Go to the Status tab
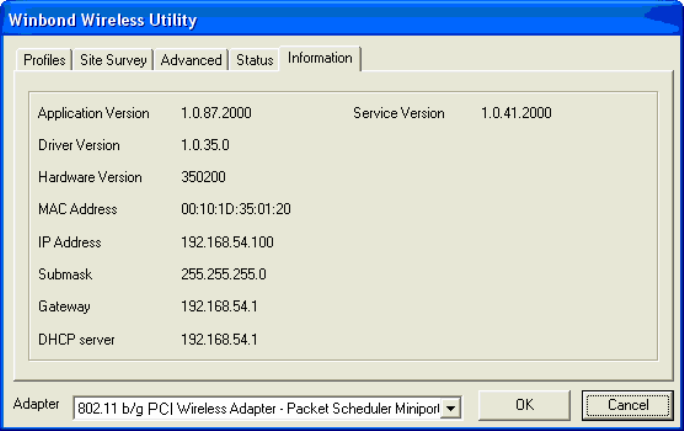Viewport: 684px width, 431px height. pos(254,60)
